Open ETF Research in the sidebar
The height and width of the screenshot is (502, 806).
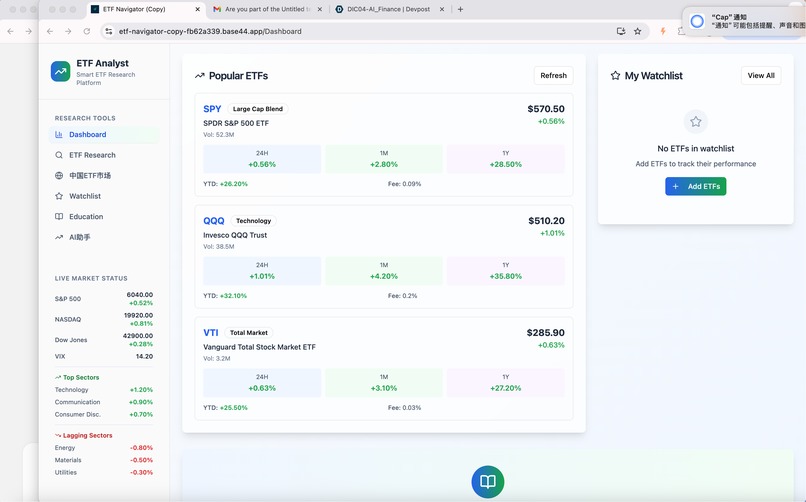104,155
